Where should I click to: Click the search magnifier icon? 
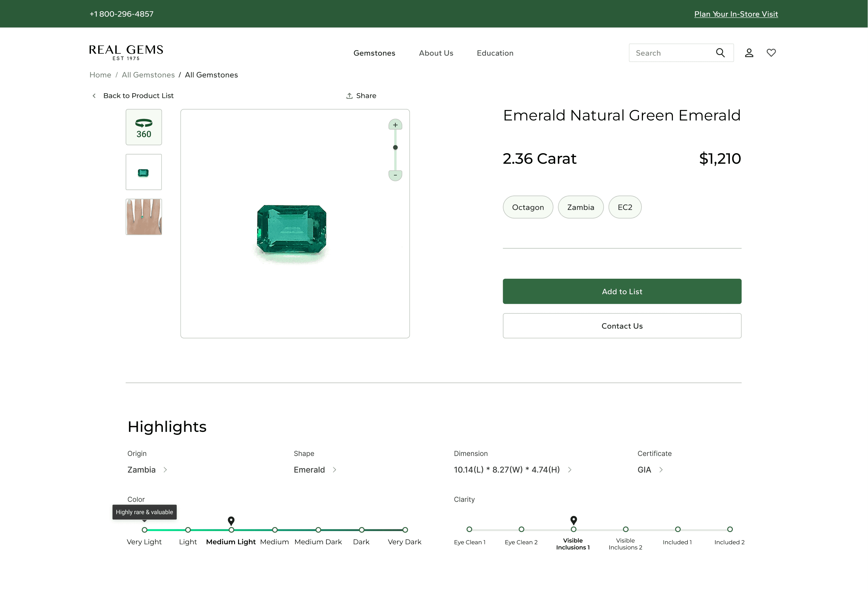tap(720, 53)
